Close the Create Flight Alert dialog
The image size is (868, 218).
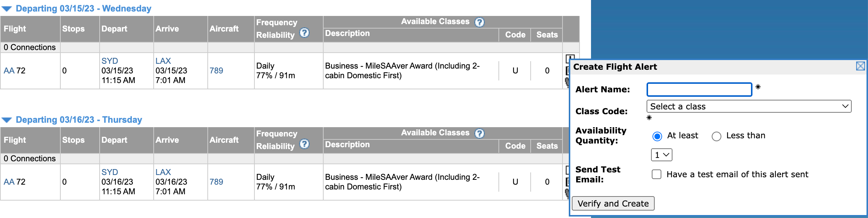point(860,66)
